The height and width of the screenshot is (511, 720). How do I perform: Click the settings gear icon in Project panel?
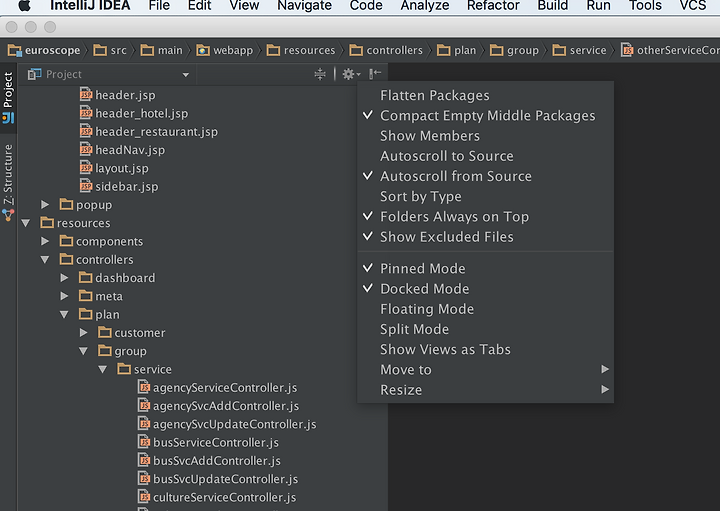[x=351, y=74]
